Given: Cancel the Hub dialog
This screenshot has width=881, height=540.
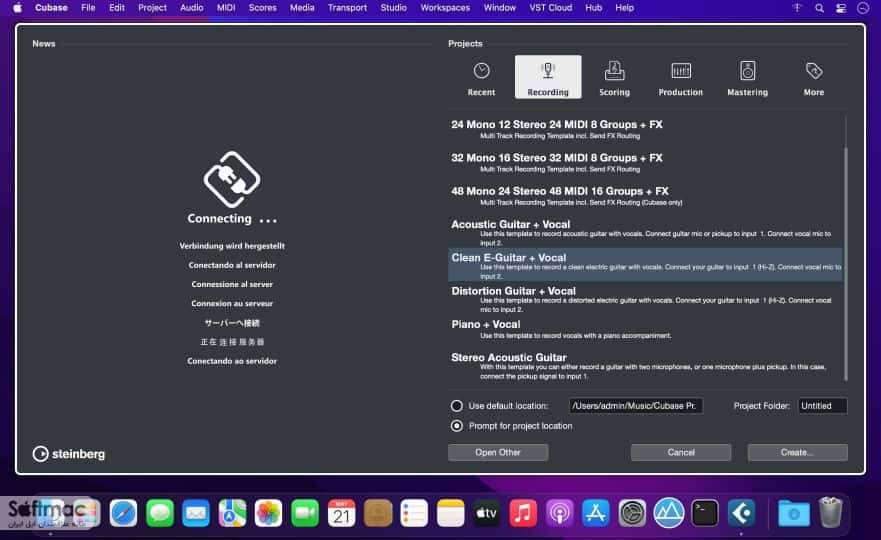Looking at the screenshot, I should (x=680, y=452).
